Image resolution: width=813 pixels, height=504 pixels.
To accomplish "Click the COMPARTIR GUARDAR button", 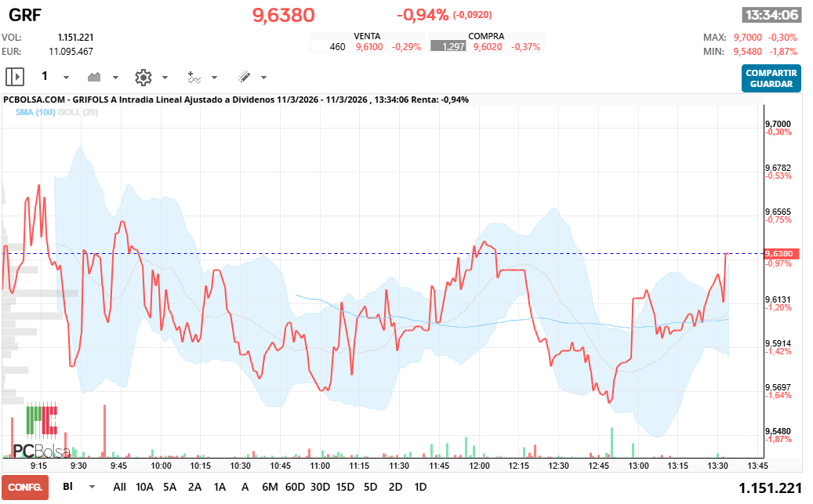I will click(x=771, y=78).
